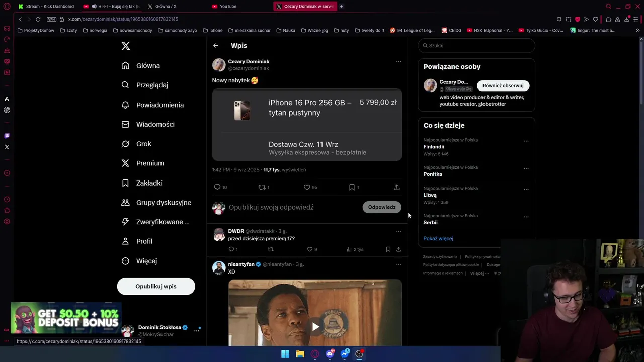Screen dimensions: 644x362
Task: Open the more options menu on the Finlandii trend
Action: pyautogui.click(x=526, y=141)
